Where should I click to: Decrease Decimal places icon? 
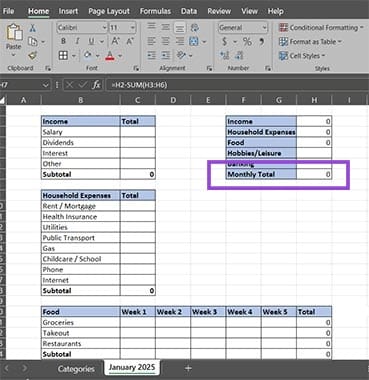(239, 55)
